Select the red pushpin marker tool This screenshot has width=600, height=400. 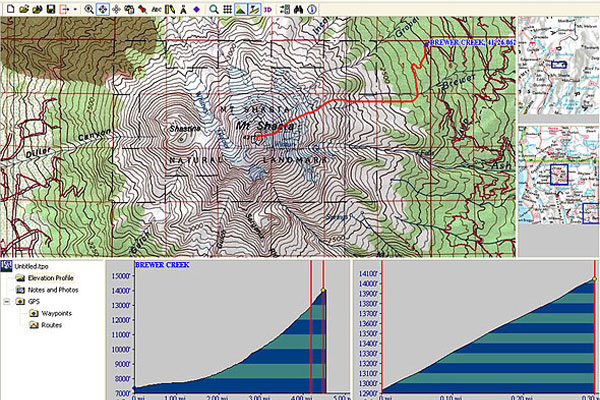[143, 9]
